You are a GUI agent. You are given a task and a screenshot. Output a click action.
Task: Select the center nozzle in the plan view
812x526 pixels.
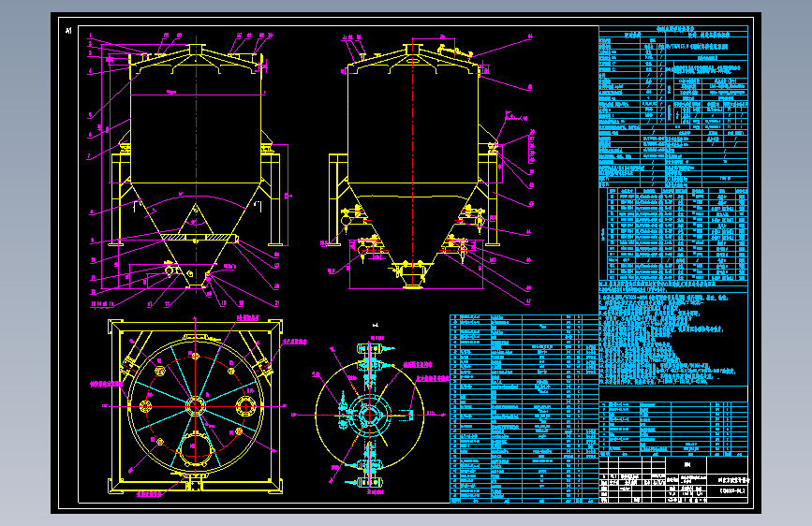pos(195,406)
